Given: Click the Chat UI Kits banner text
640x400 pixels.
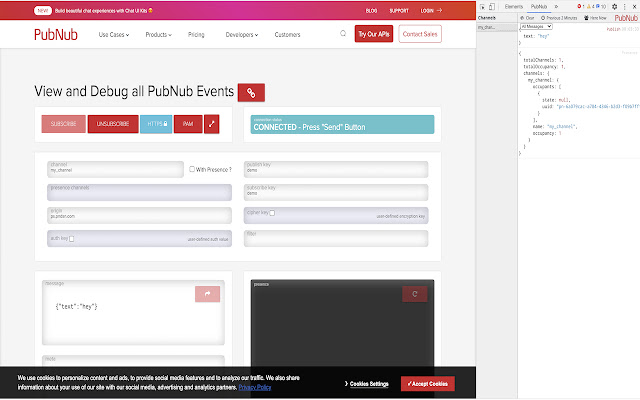Looking at the screenshot, I should (x=104, y=11).
